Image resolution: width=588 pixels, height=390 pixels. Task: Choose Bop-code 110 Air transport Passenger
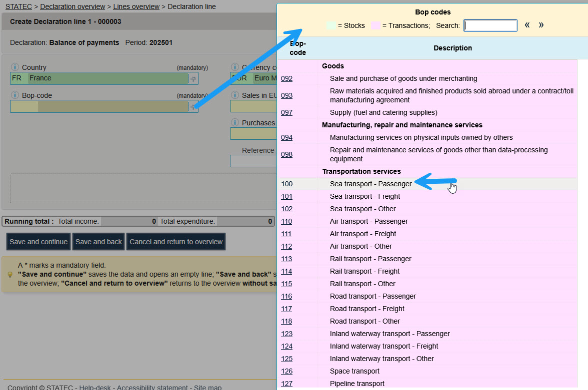click(286, 221)
